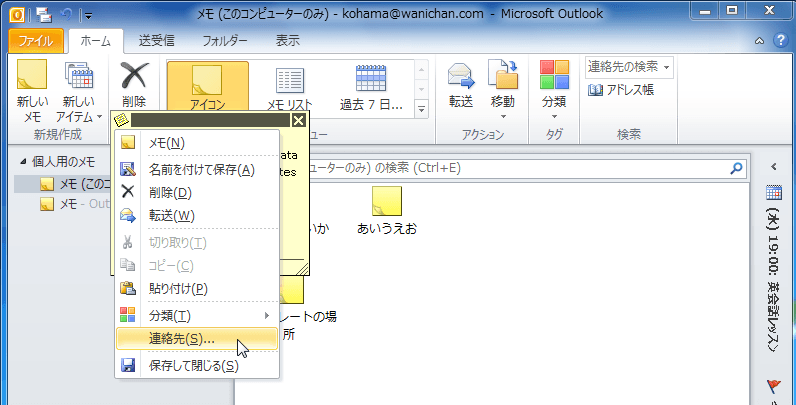This screenshot has height=405, width=796.
Task: Click the memo window's note icon
Action: 121,120
